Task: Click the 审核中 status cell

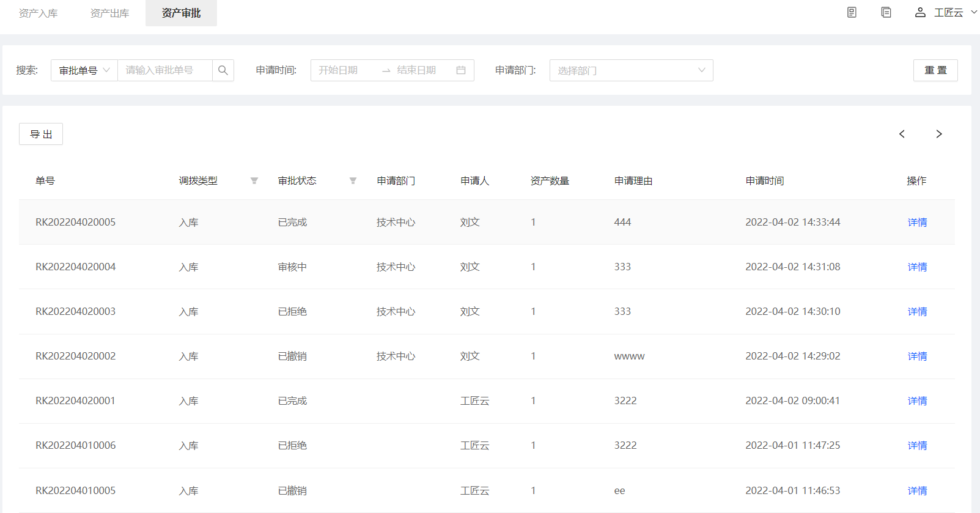Action: click(x=292, y=267)
